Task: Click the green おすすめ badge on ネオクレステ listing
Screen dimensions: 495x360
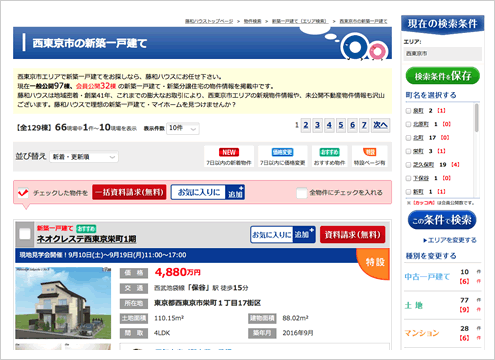Action: [x=86, y=229]
